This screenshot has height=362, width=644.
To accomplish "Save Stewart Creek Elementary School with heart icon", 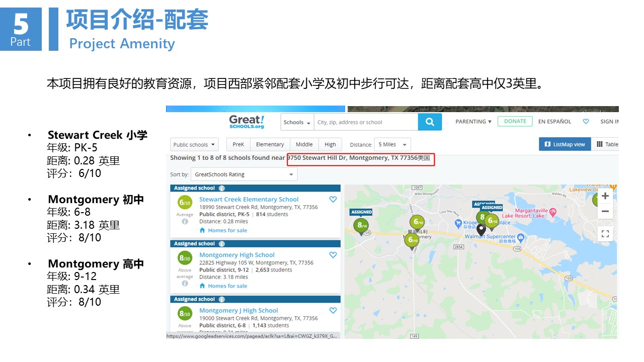I will click(333, 200).
